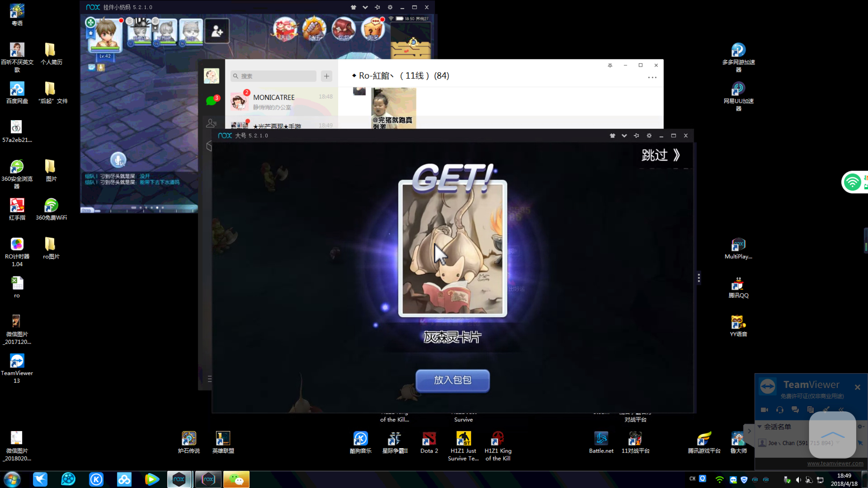Click the 灰森灵卡片 card image
This screenshot has height=488, width=868.
[x=452, y=249]
